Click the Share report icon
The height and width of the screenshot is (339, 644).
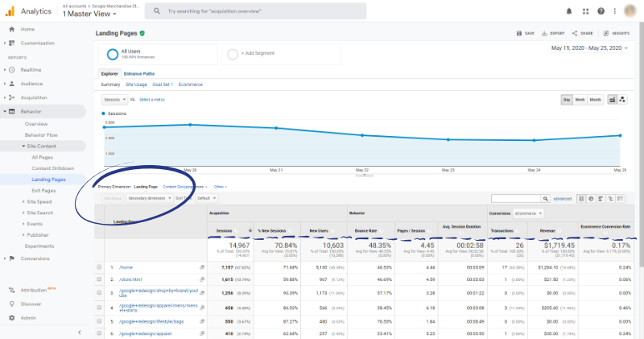(x=575, y=33)
